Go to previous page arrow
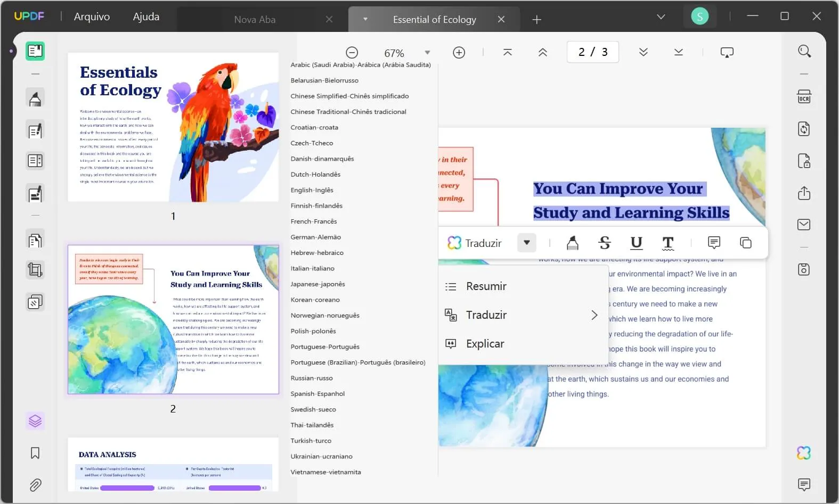 coord(543,52)
